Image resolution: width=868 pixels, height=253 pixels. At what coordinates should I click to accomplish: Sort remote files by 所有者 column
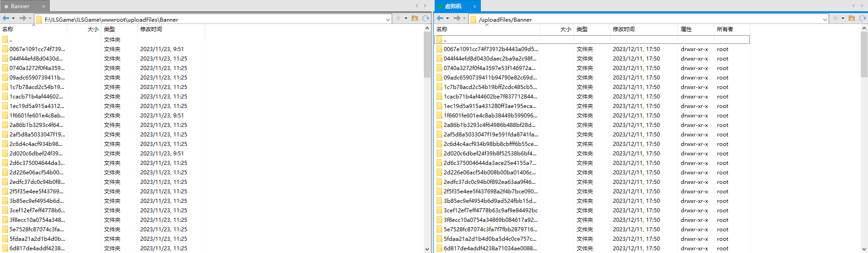tap(732, 29)
